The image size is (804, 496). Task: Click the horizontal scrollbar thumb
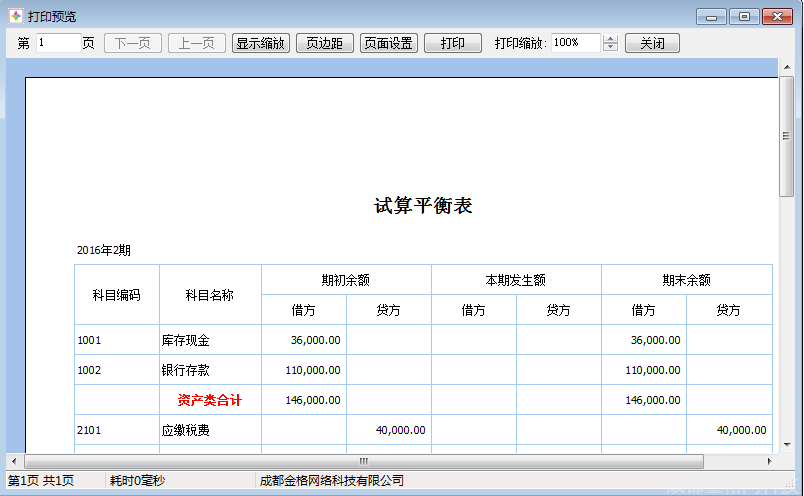364,461
